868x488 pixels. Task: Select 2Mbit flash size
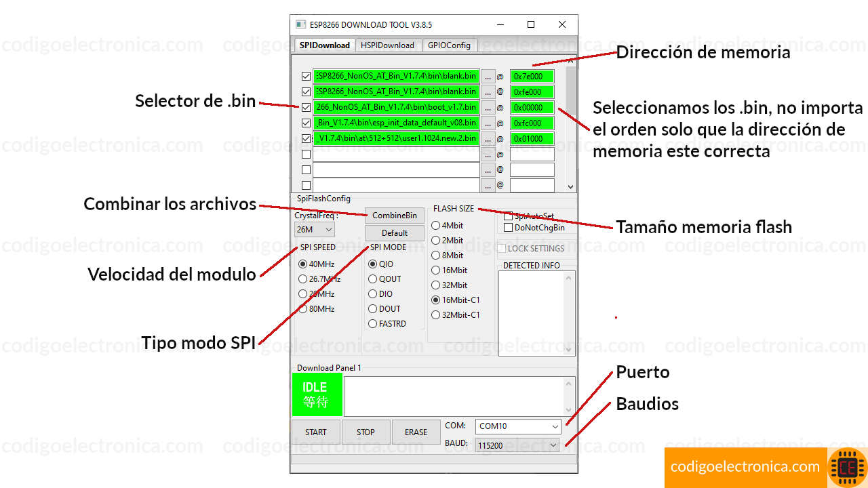coord(435,241)
